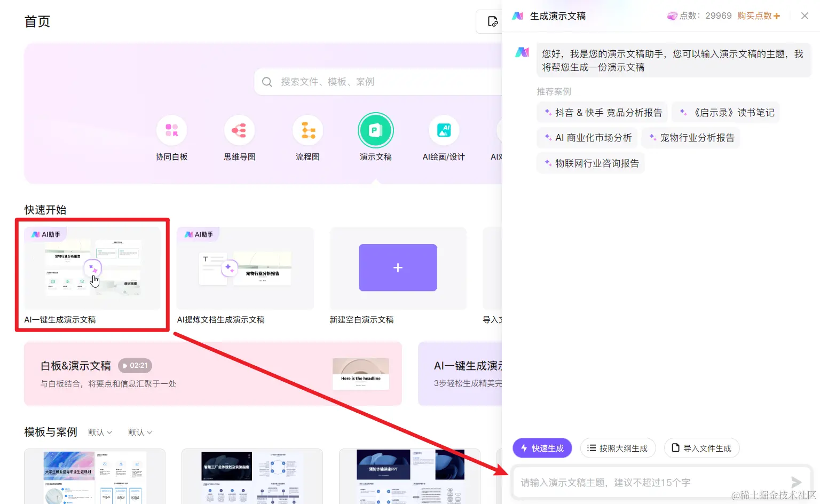Image resolution: width=820 pixels, height=504 pixels.
Task: Click the send arrow in the message input
Action: click(x=795, y=482)
